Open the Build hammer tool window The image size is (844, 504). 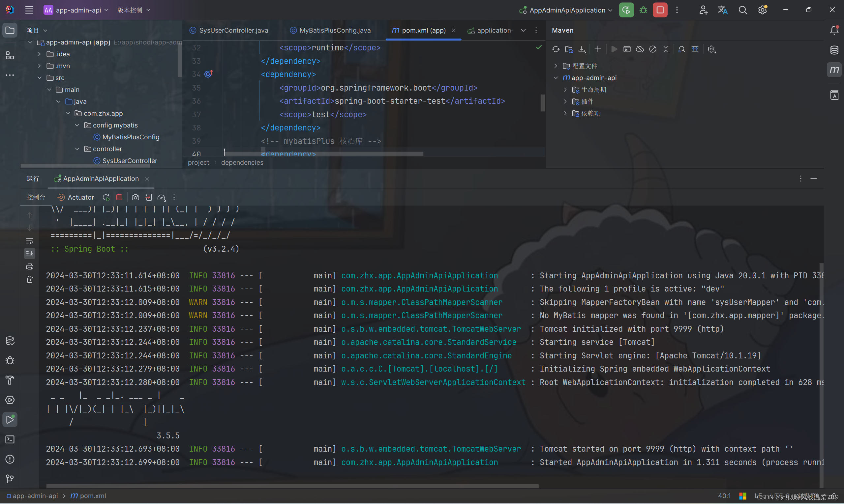[x=10, y=380]
